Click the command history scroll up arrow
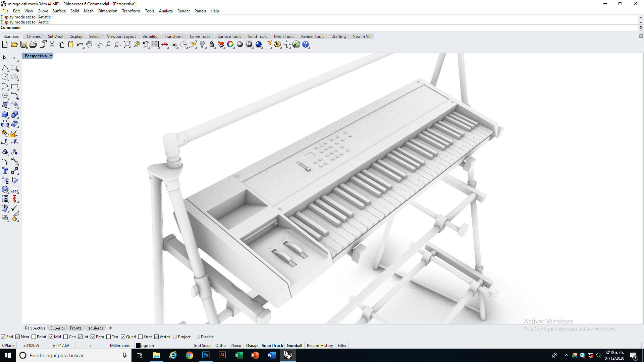 [641, 17]
